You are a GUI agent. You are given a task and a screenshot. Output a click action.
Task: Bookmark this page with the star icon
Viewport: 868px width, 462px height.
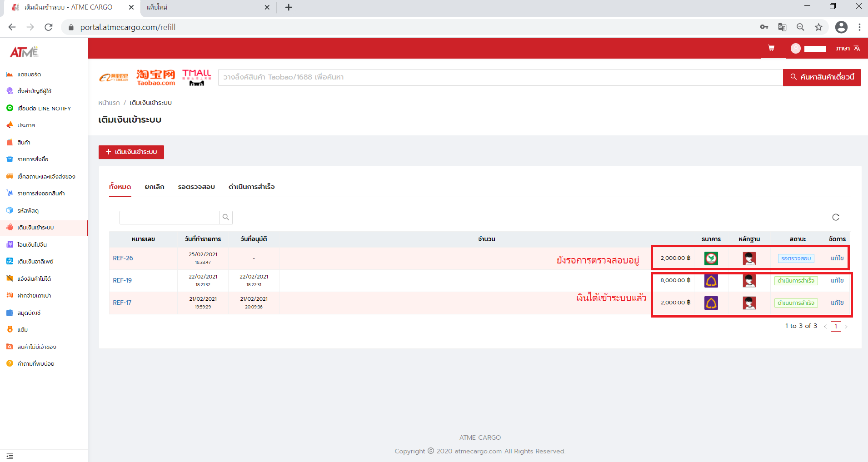coord(818,27)
